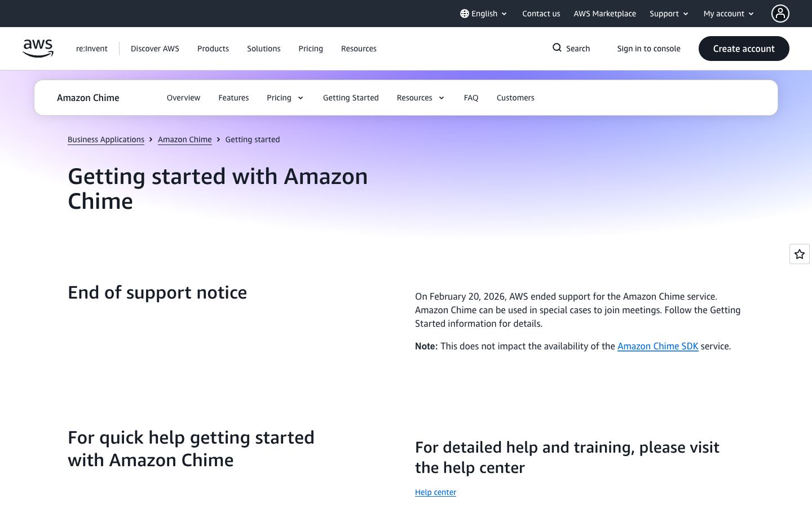Image resolution: width=812 pixels, height=508 pixels.
Task: Go to the Overview tab
Action: pos(183,98)
